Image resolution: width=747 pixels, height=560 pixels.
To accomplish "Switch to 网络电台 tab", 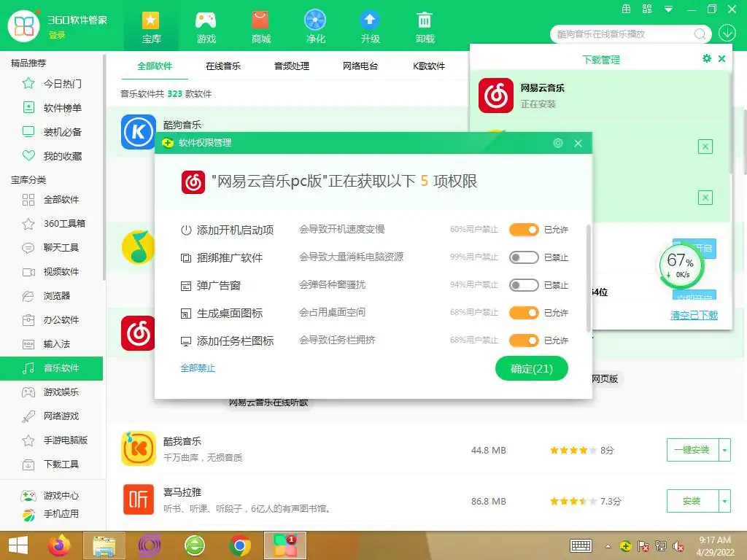I will 360,66.
